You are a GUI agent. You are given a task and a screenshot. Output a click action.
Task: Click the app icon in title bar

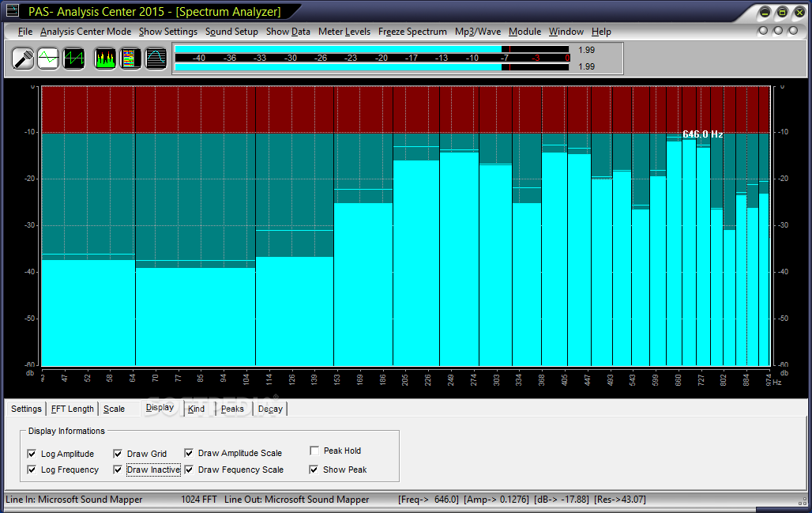tap(11, 10)
